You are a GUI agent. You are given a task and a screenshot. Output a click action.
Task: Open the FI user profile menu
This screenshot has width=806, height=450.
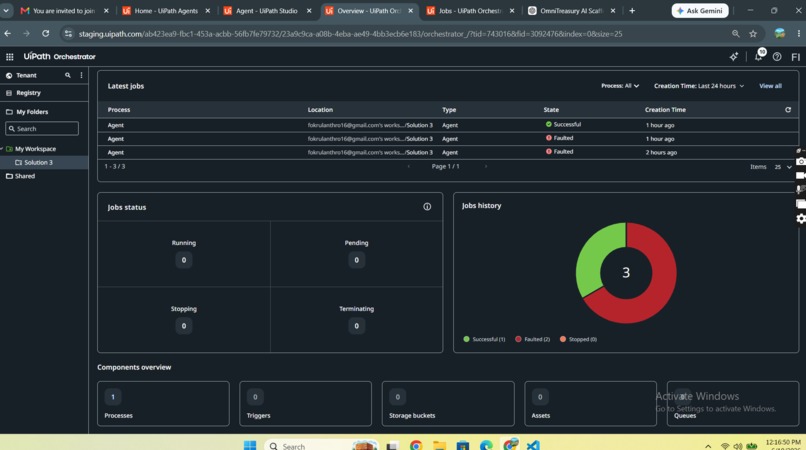[x=796, y=57]
